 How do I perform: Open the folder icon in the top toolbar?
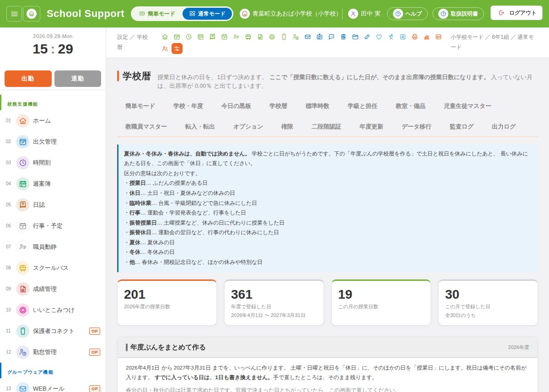click(355, 37)
